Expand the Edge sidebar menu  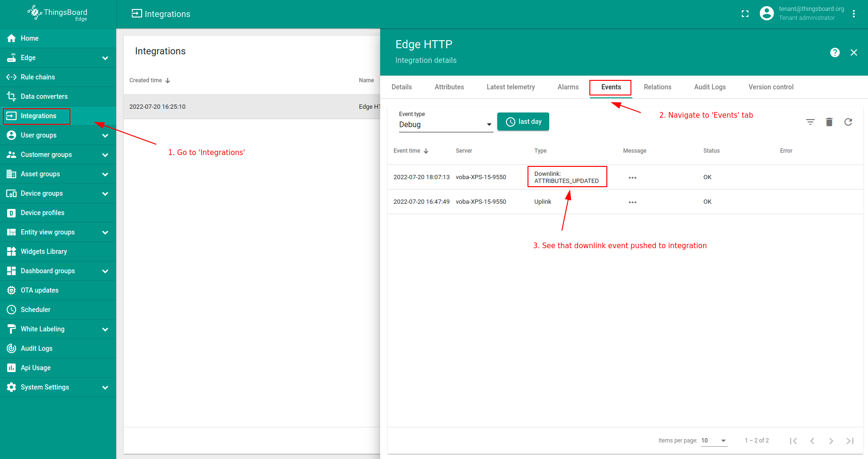pyautogui.click(x=105, y=58)
